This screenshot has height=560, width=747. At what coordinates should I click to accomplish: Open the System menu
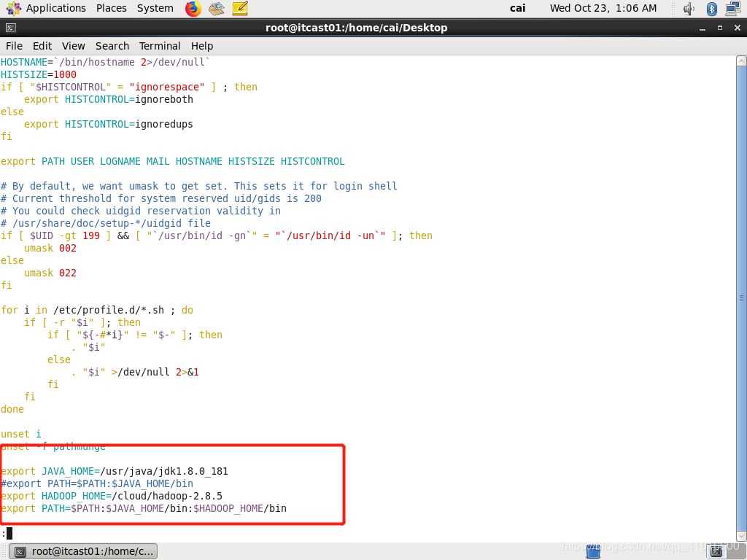(155, 8)
